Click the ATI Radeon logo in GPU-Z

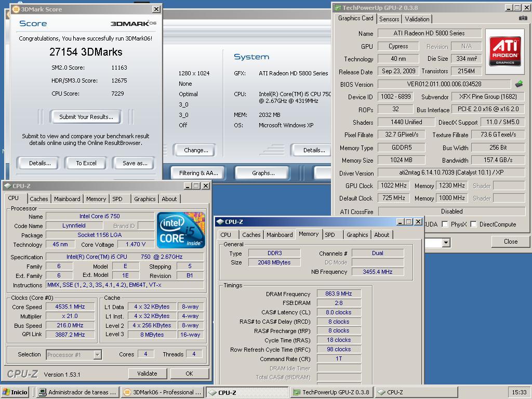coord(505,51)
